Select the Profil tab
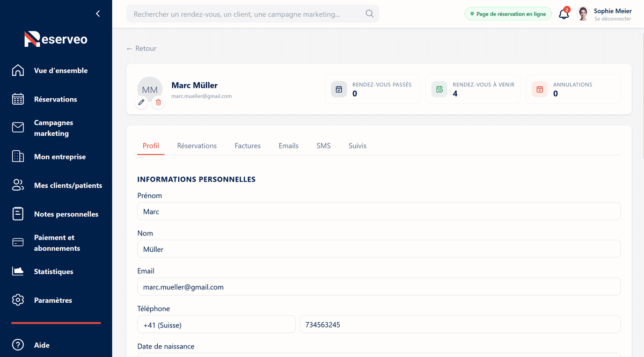 point(151,145)
